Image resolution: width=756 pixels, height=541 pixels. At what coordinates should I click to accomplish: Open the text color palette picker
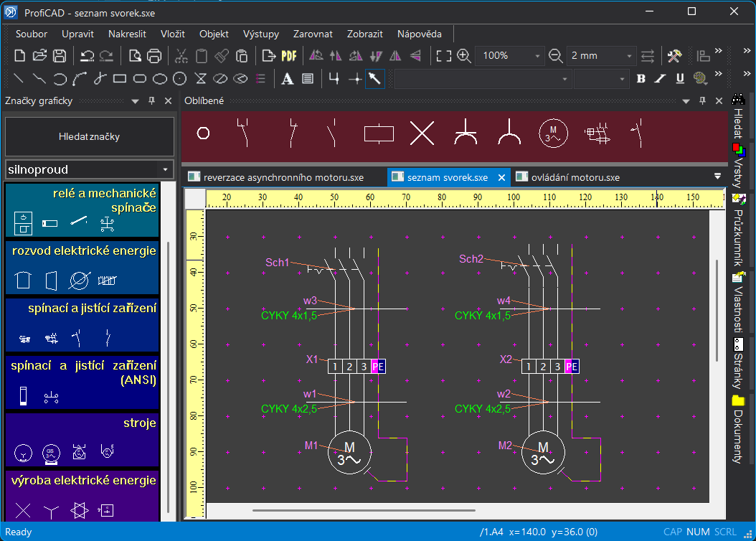coord(700,79)
